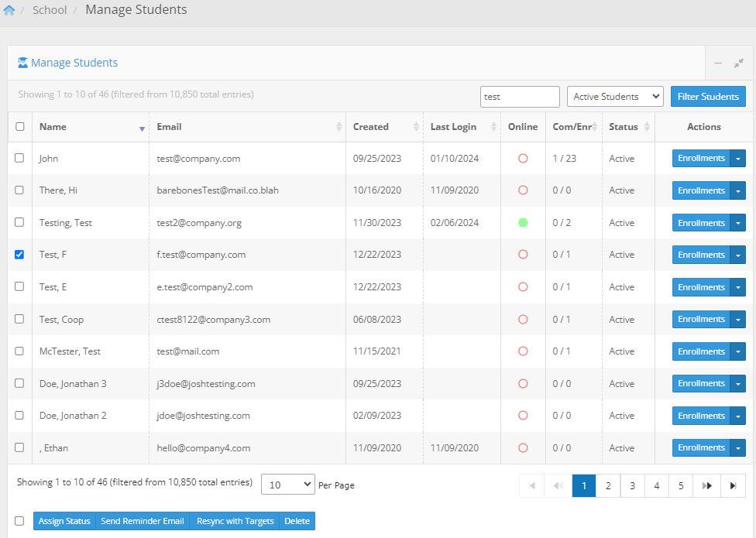
Task: Go to the next page with the fast-forward icon
Action: tap(707, 485)
